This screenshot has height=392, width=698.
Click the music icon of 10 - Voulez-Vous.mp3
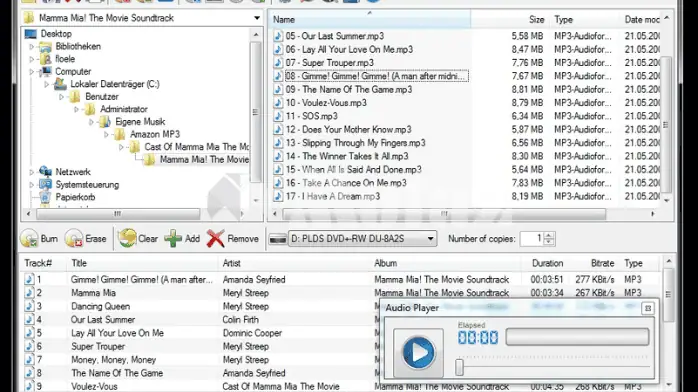278,103
